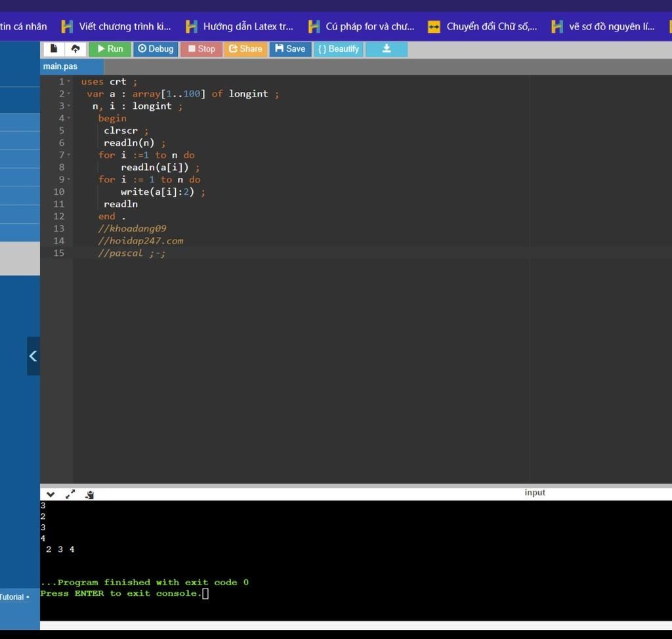672x639 pixels.
Task: Open bookmark 'Chuyển đổi Chữ số,...'
Action: pos(482,27)
